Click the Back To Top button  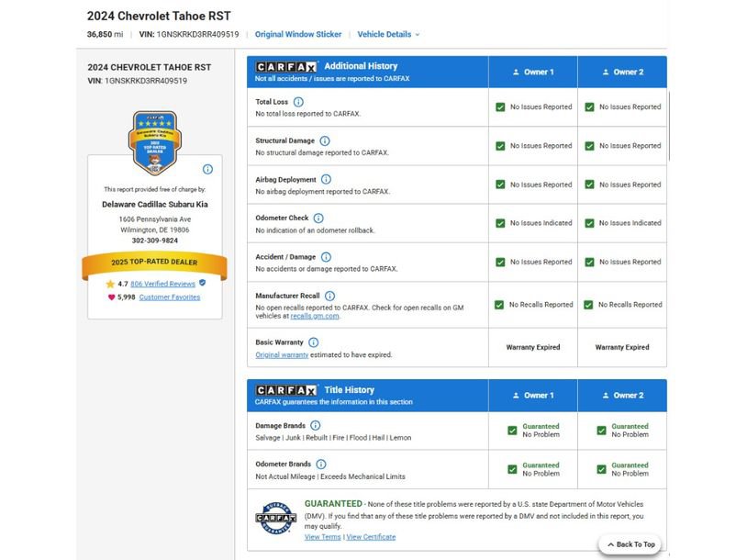(x=630, y=544)
